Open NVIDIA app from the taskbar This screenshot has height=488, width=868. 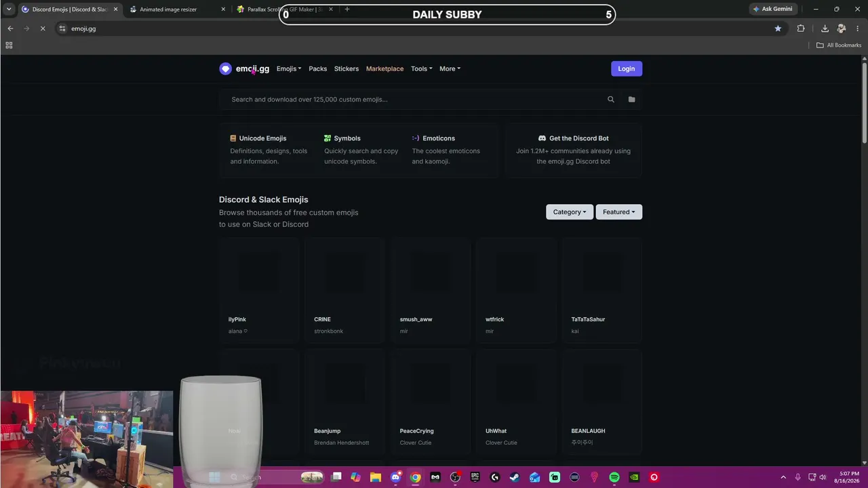click(634, 477)
